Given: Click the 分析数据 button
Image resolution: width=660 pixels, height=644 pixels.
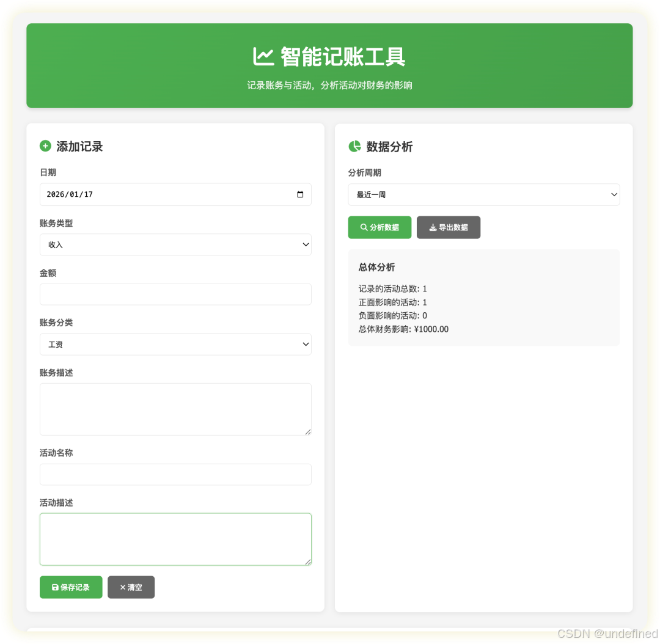Looking at the screenshot, I should [380, 227].
